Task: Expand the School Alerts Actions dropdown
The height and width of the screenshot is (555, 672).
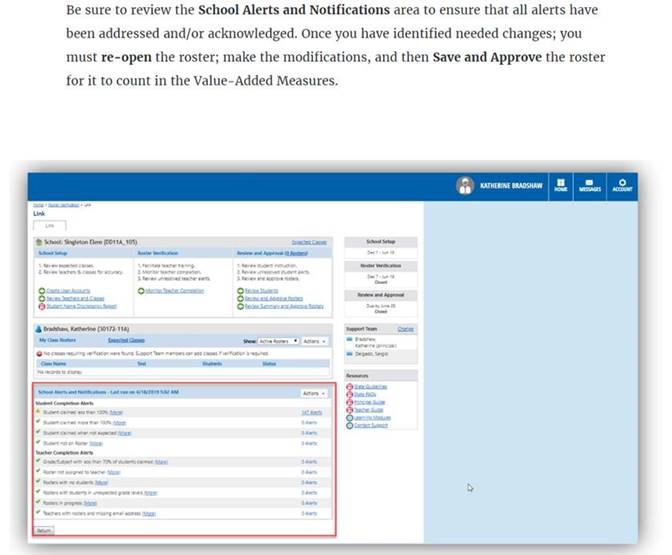Action: pyautogui.click(x=313, y=393)
